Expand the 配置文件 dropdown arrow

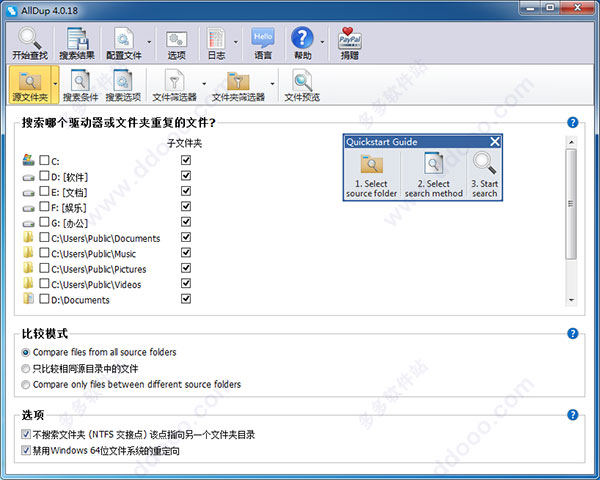(149, 42)
